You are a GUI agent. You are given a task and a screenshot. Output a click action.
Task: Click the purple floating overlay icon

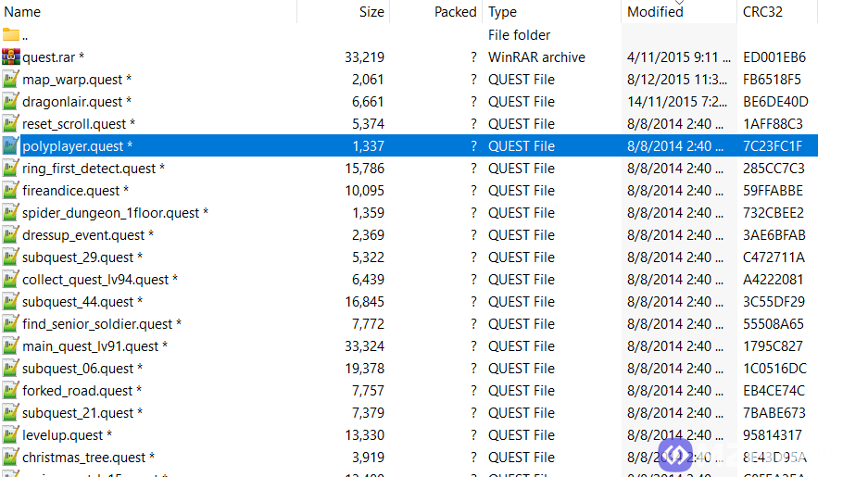tap(676, 455)
